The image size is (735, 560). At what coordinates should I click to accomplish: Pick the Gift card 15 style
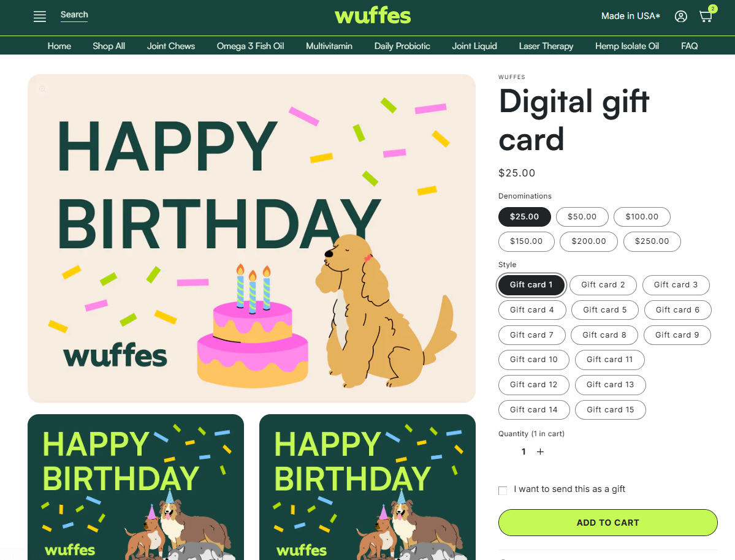(x=610, y=409)
